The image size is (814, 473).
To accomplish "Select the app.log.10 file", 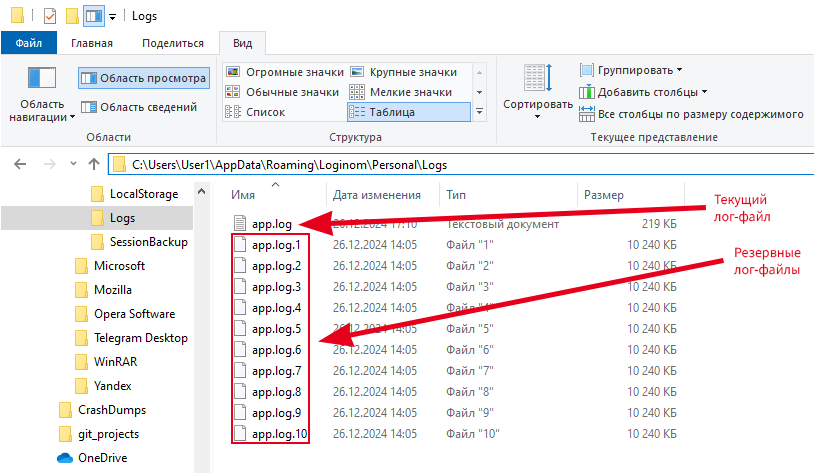I will pyautogui.click(x=279, y=434).
